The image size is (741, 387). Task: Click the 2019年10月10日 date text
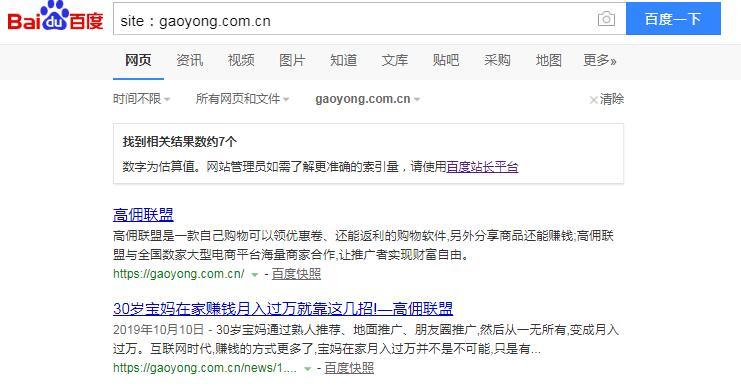[x=158, y=330]
